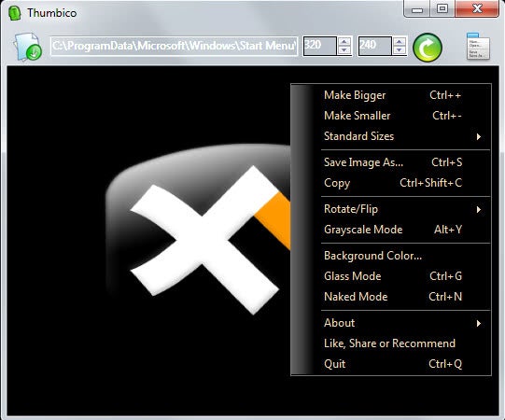
Task: Click the green refresh arrow button
Action: pyautogui.click(x=428, y=48)
